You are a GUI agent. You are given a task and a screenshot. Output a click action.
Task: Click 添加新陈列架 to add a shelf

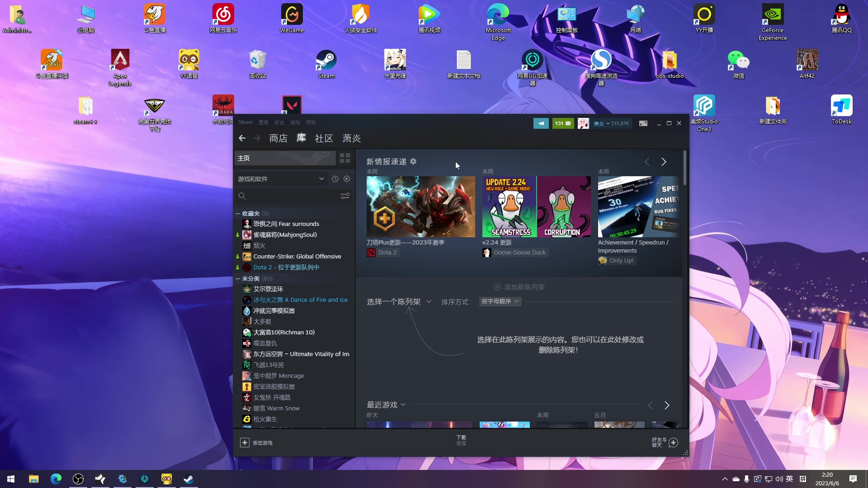click(519, 287)
